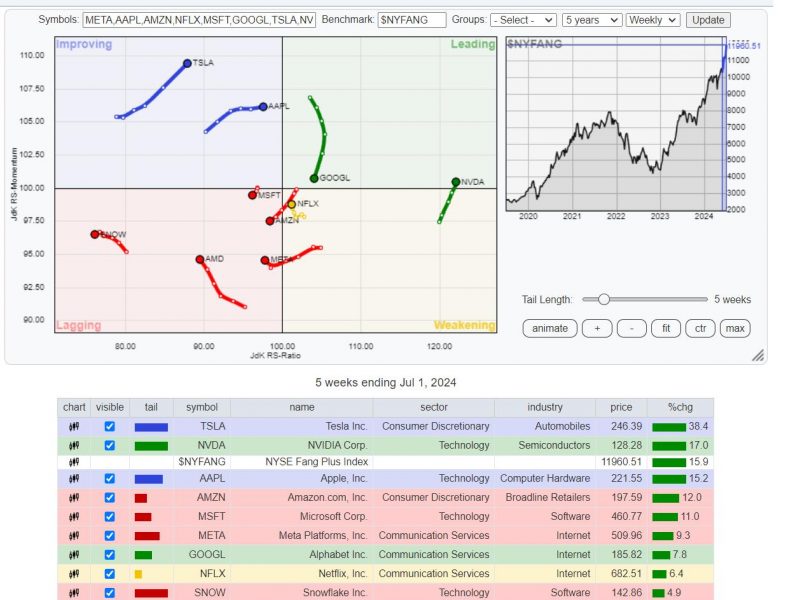Viewport: 800px width, 600px height.
Task: Click into the Benchmark $NYFANG field
Action: pyautogui.click(x=412, y=20)
